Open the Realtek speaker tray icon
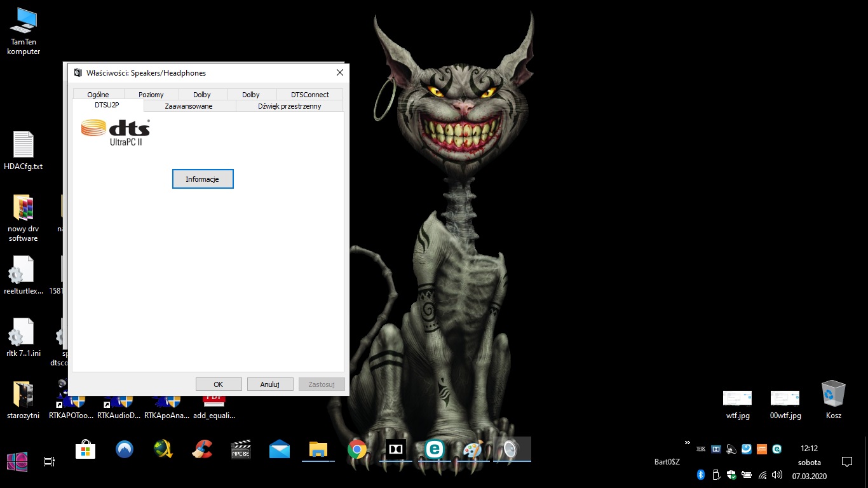The width and height of the screenshot is (868, 488). pos(731,449)
